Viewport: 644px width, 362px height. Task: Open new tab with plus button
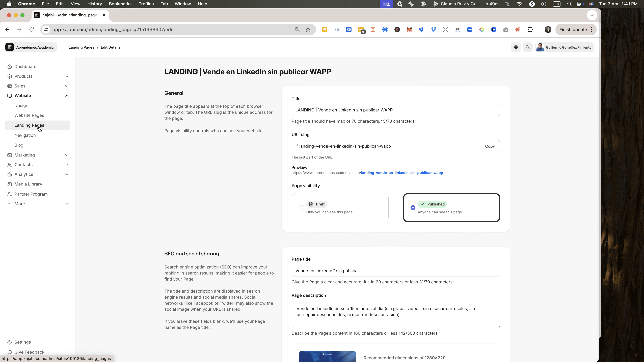coord(116,15)
